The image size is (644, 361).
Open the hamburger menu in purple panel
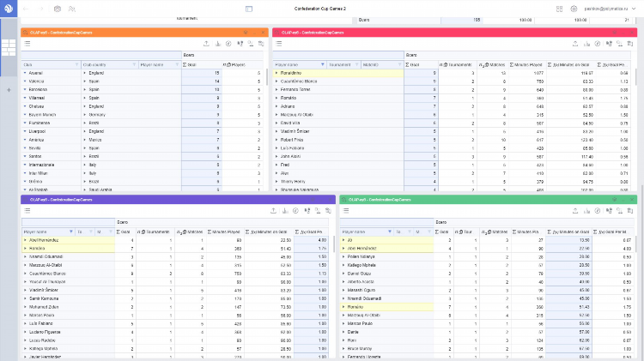[27, 210]
